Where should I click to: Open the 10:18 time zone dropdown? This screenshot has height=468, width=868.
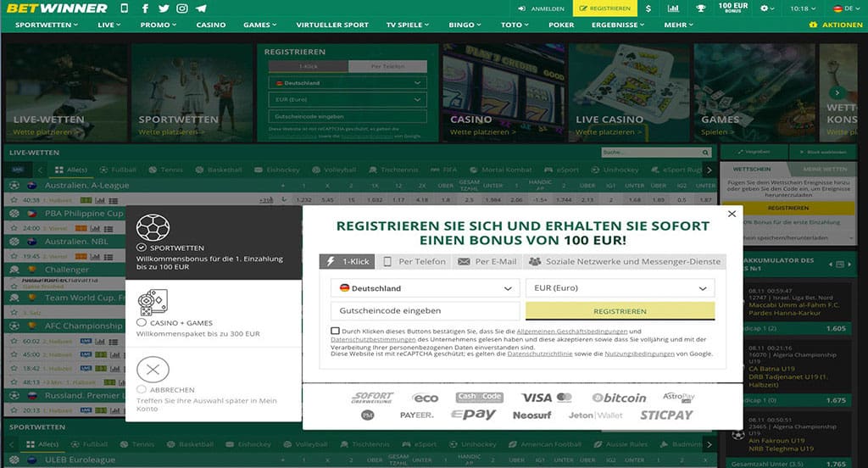coord(803,8)
